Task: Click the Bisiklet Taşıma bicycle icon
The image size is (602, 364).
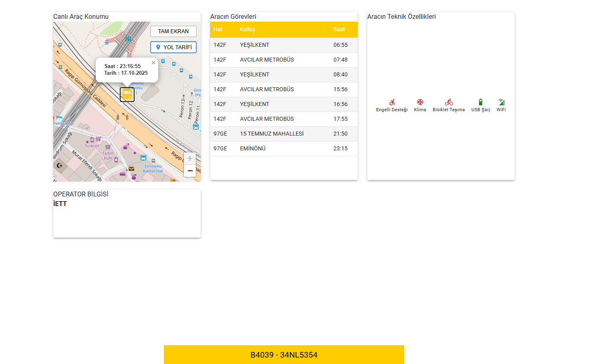Action: (x=449, y=102)
